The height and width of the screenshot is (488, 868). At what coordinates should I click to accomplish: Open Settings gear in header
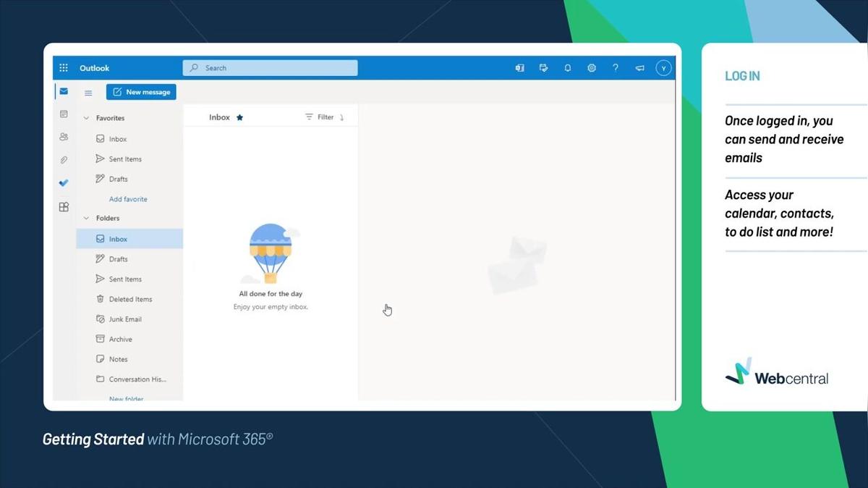[x=592, y=68]
